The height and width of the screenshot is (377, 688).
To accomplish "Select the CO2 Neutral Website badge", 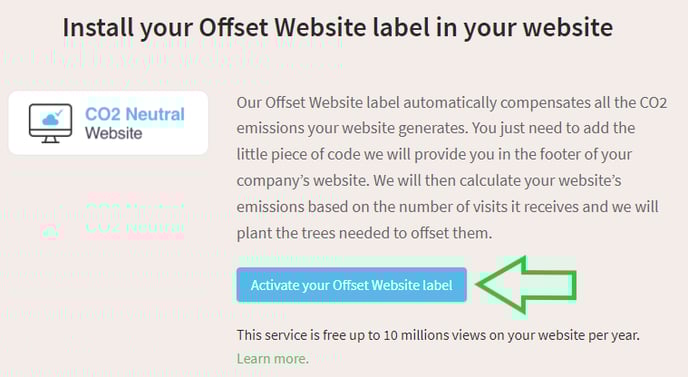I will tap(108, 123).
